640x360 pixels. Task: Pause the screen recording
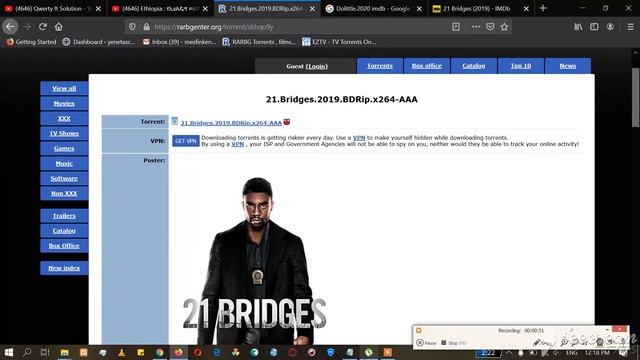pyautogui.click(x=426, y=343)
